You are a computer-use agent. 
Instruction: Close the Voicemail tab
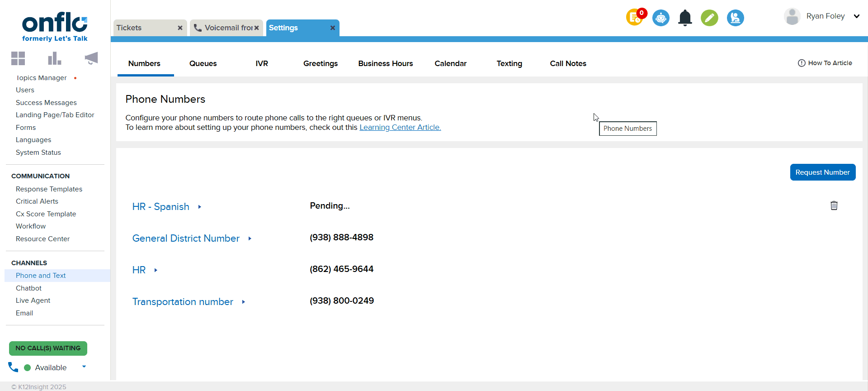(x=256, y=28)
